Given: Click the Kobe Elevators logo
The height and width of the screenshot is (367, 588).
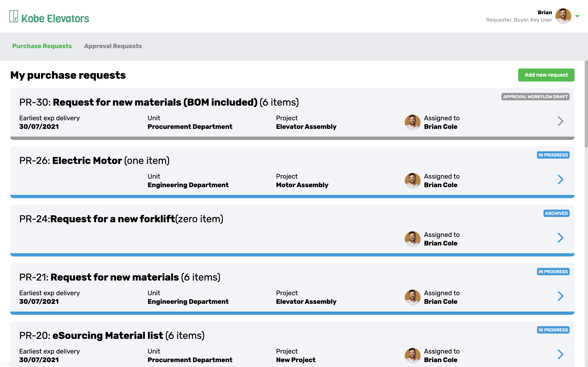Looking at the screenshot, I should 49,17.
